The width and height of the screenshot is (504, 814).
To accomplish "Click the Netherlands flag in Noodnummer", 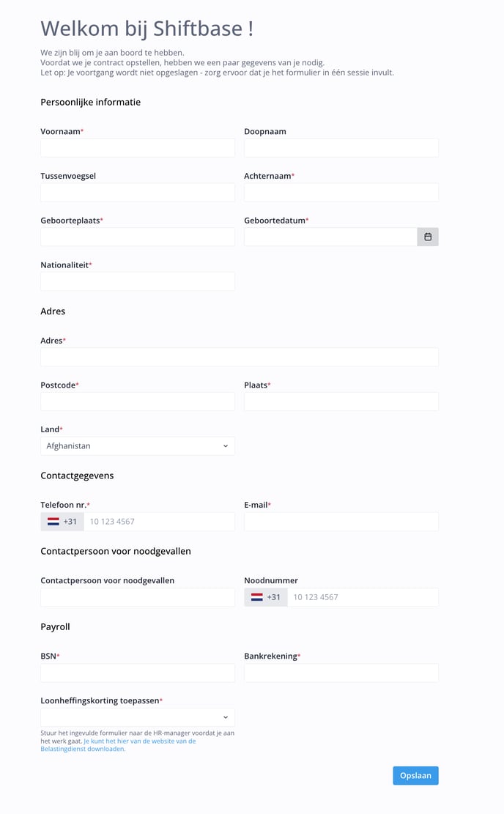I will (x=256, y=597).
